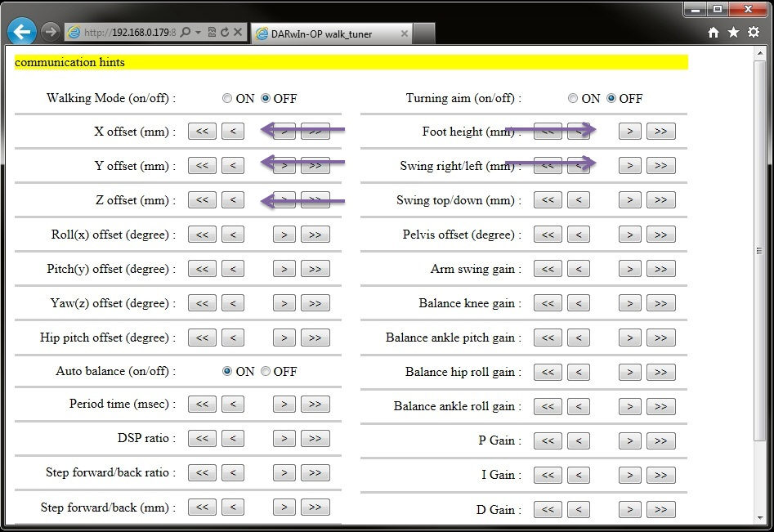Increase Foot height by small step (>)
This screenshot has width=774, height=532.
click(x=630, y=132)
